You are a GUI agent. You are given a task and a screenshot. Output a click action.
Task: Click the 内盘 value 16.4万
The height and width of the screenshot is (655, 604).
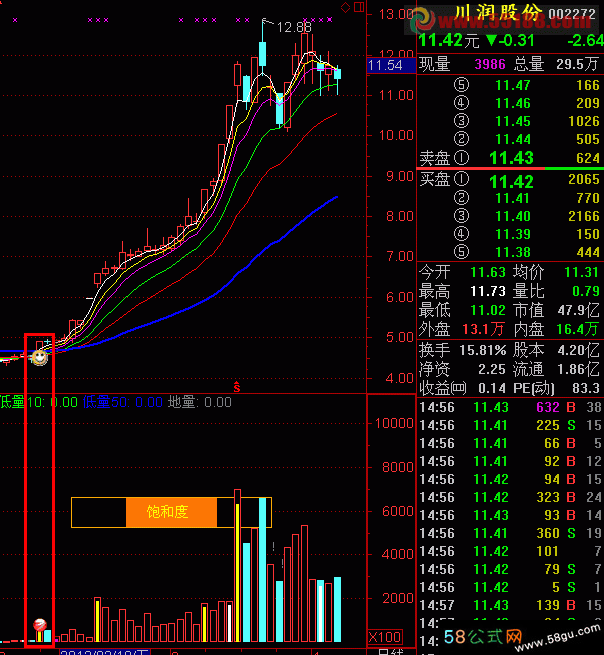(578, 330)
